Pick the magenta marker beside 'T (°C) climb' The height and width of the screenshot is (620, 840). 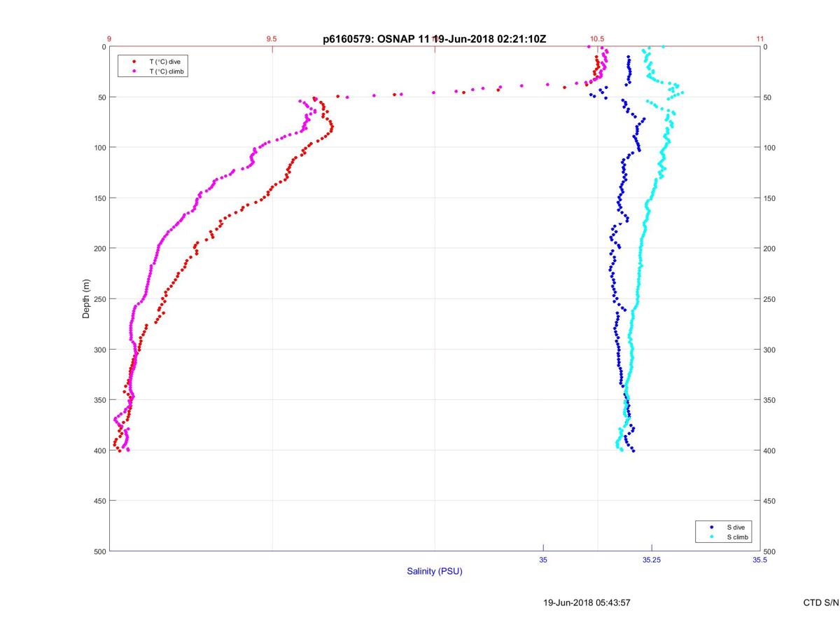click(x=133, y=71)
